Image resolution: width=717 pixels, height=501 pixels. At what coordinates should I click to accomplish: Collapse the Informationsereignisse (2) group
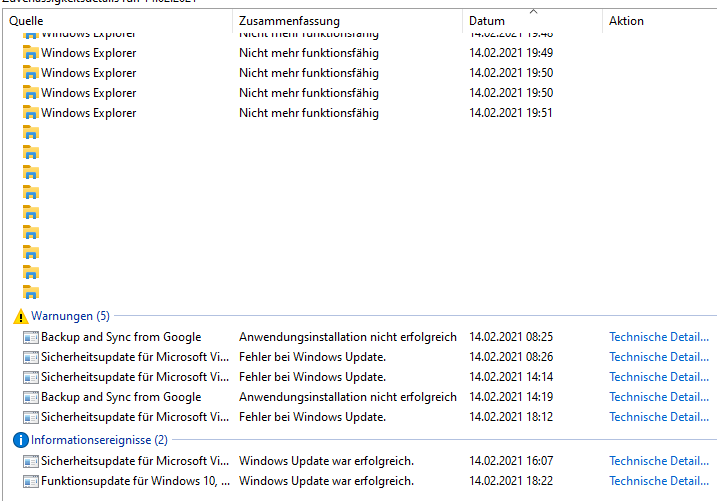99,440
